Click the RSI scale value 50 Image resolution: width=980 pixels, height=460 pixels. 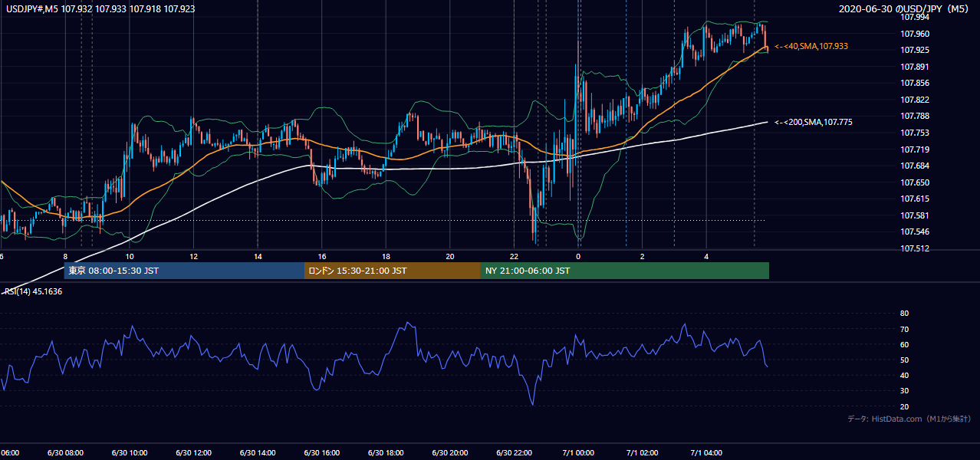[x=904, y=360]
